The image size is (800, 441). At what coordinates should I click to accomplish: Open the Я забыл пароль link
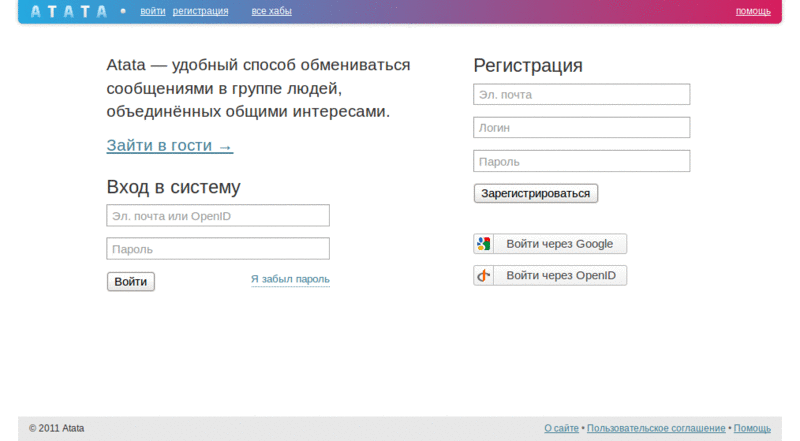point(290,279)
